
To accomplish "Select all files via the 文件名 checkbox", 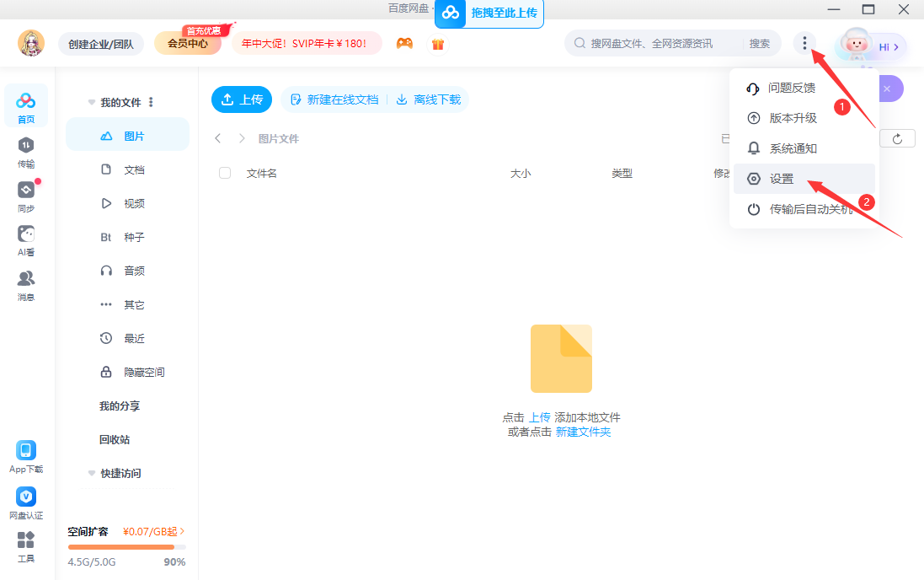I will (x=225, y=172).
